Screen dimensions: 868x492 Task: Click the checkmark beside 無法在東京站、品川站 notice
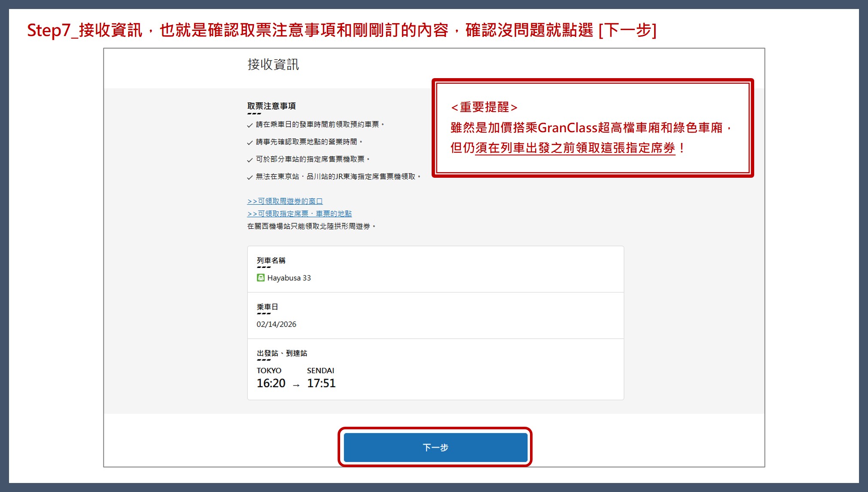coord(250,177)
